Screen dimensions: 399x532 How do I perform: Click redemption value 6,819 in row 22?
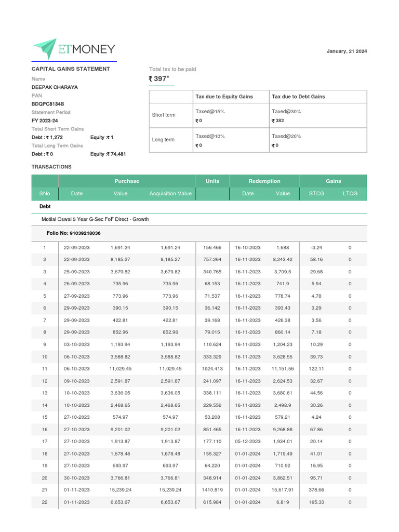pyautogui.click(x=283, y=502)
